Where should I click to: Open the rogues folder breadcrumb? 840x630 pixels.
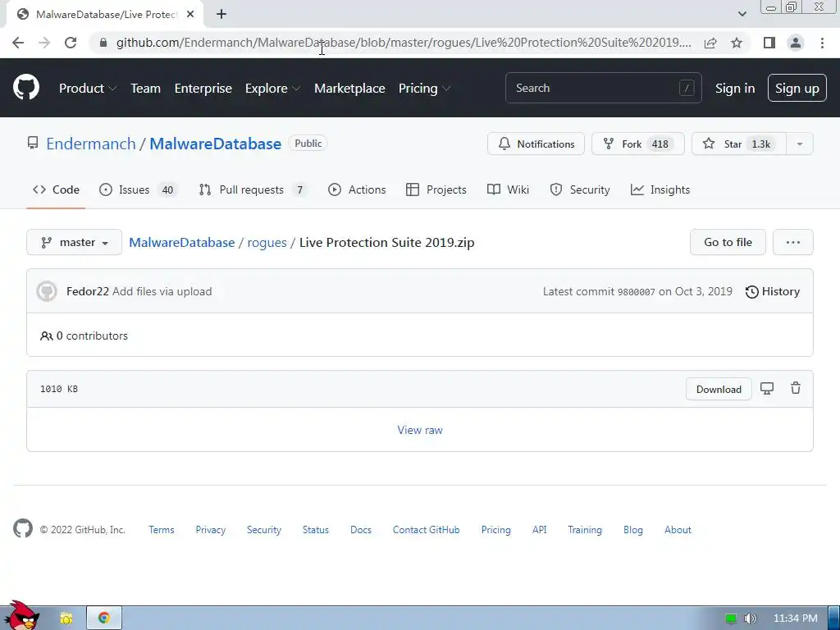pyautogui.click(x=267, y=243)
